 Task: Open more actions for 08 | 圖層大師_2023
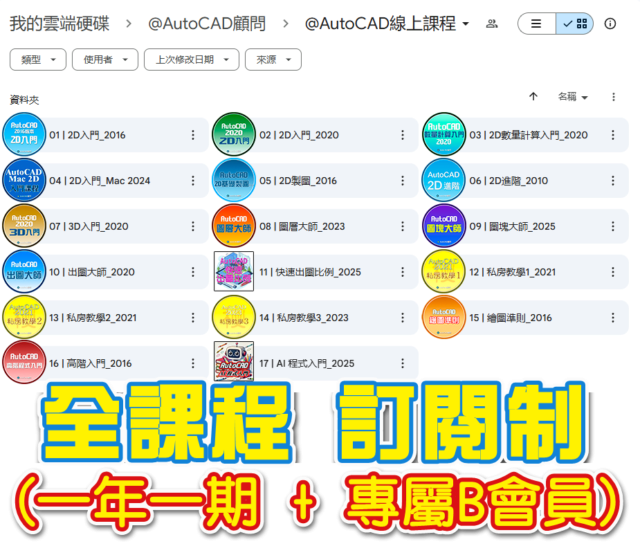403,226
